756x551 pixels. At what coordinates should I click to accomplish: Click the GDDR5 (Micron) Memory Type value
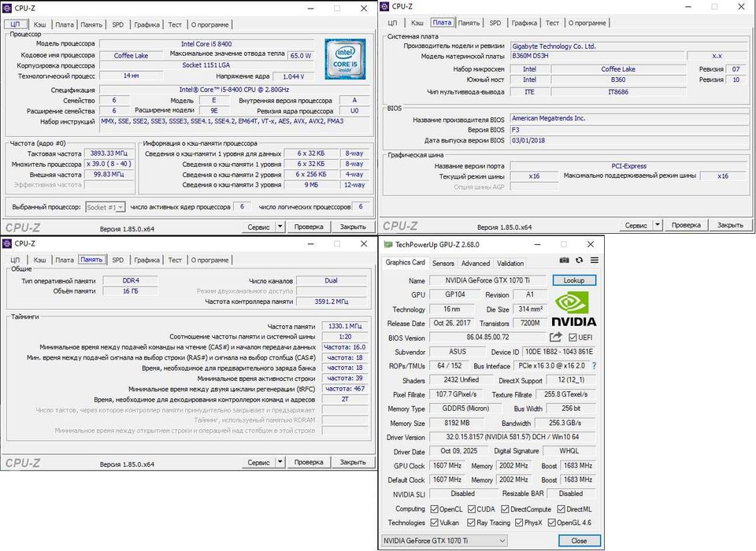[x=465, y=409]
